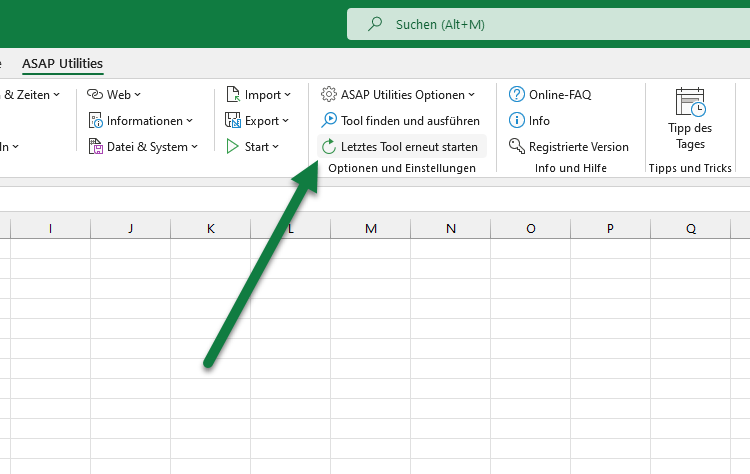
Task: Expand the Informationen dropdown arrow
Action: 189,121
